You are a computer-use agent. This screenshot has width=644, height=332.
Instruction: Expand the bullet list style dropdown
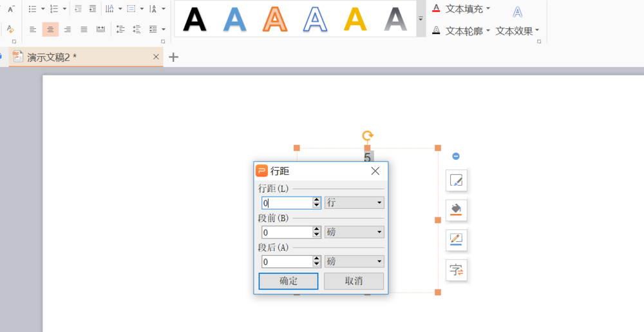click(43, 8)
